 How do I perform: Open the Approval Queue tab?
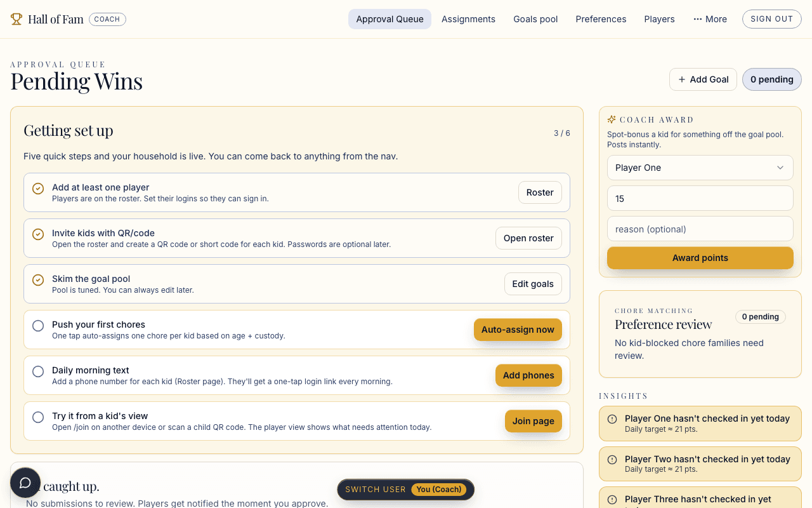pyautogui.click(x=390, y=19)
